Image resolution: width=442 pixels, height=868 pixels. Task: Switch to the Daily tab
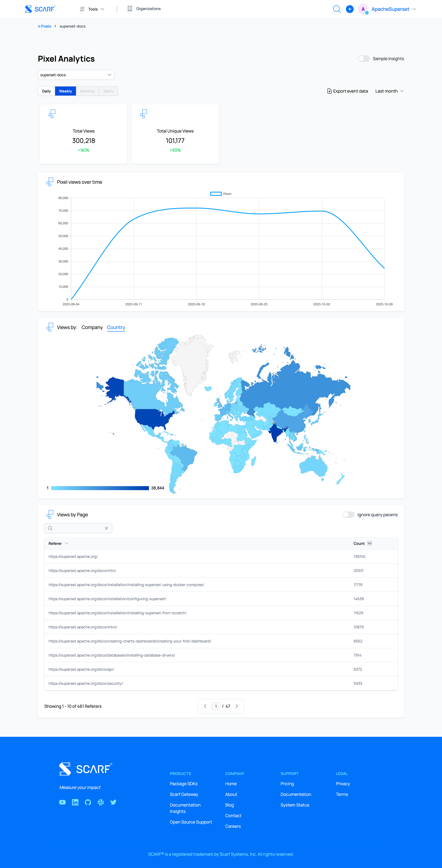(46, 91)
